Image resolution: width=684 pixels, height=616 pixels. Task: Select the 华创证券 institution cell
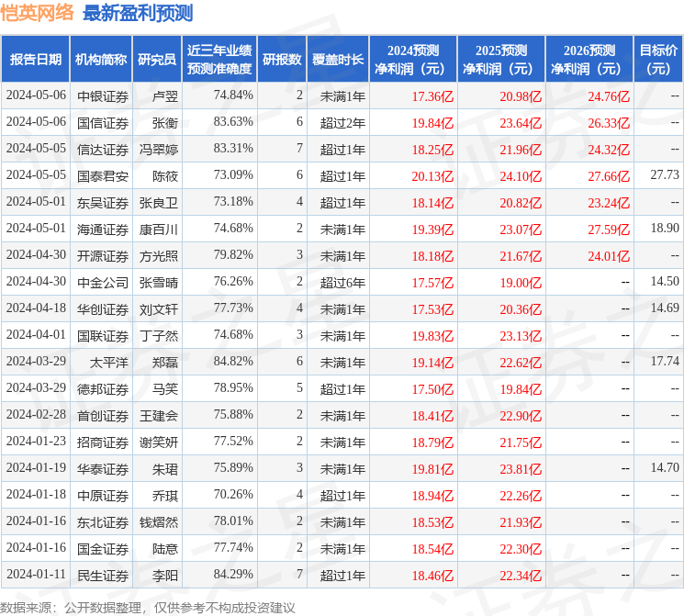(x=103, y=309)
